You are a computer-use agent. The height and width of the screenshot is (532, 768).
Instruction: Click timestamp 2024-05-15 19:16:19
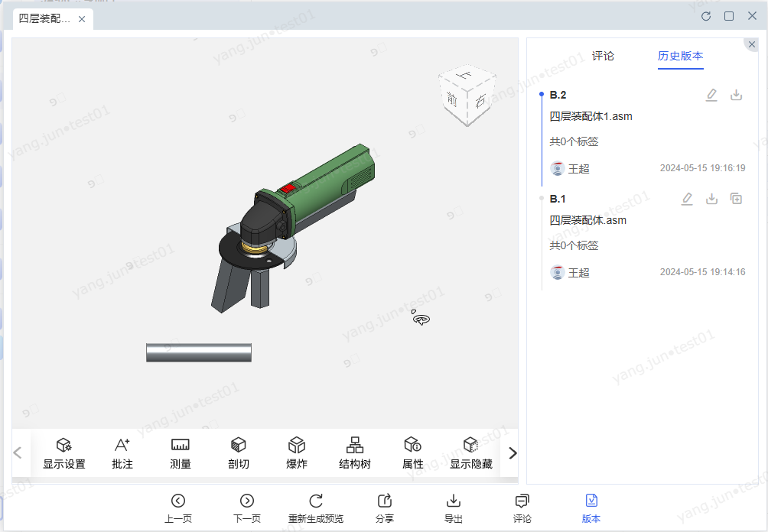point(703,168)
